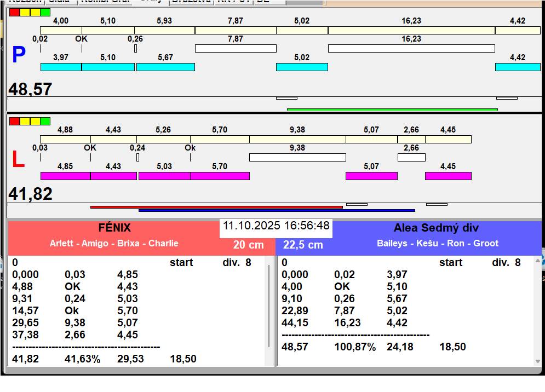The height and width of the screenshot is (392, 545).
Task: Select the white bar labeled 9,38 in L lane
Action: pos(297,158)
